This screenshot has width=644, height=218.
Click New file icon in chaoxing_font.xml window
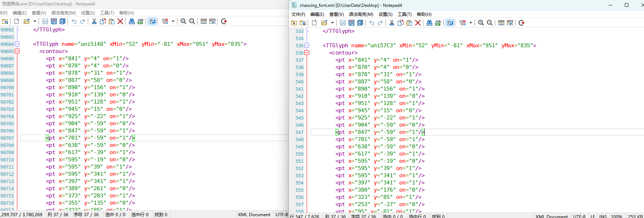(x=314, y=23)
